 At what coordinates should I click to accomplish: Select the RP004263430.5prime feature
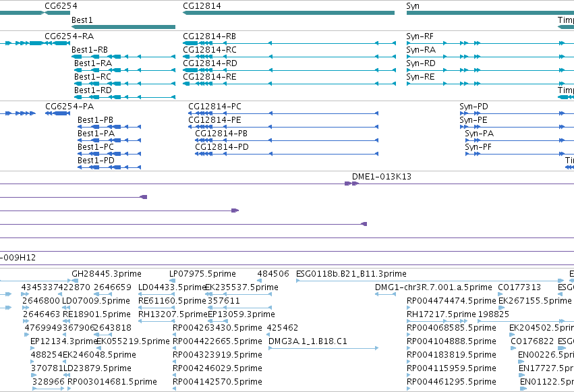[x=217, y=328]
